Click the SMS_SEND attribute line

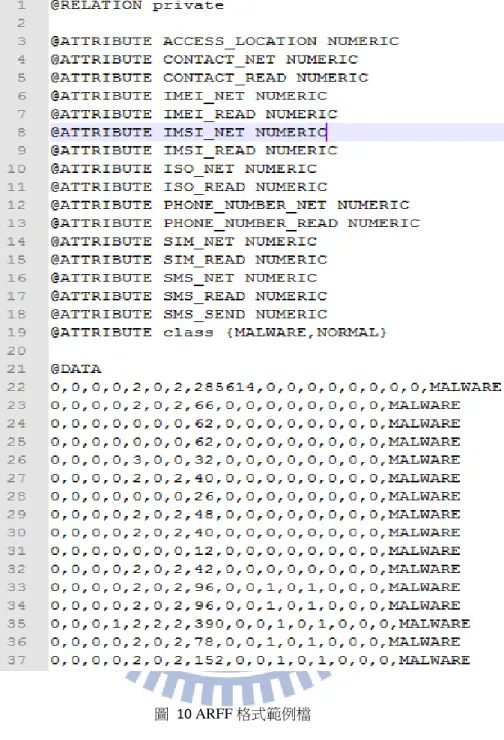pos(189,314)
